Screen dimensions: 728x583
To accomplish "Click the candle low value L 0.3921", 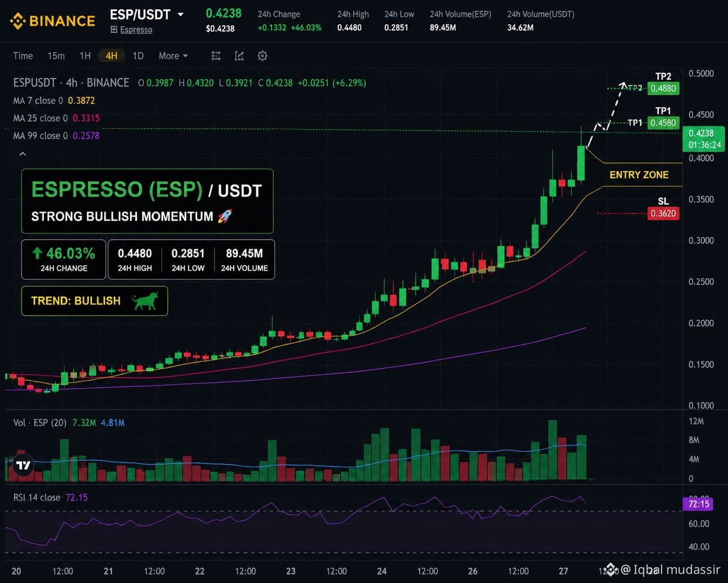I will tap(235, 83).
